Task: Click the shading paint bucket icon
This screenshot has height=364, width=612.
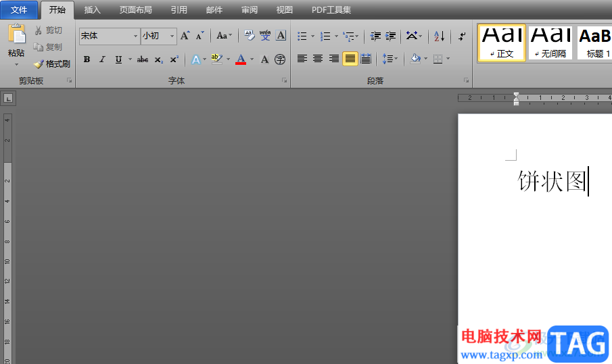Action: [415, 59]
